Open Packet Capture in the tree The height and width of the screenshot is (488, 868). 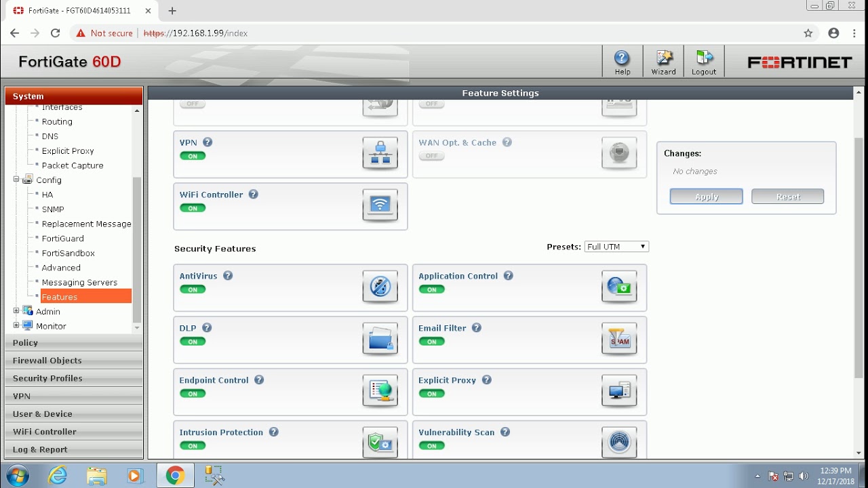(73, 165)
